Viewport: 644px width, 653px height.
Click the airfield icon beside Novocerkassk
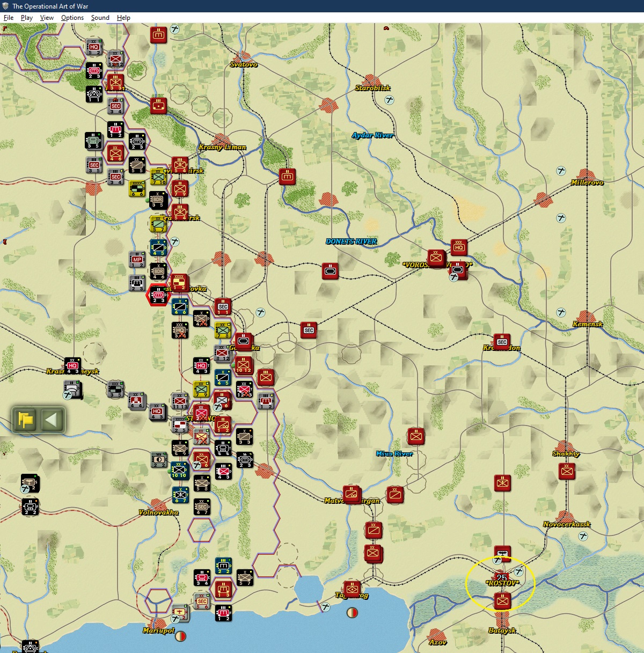click(x=583, y=536)
